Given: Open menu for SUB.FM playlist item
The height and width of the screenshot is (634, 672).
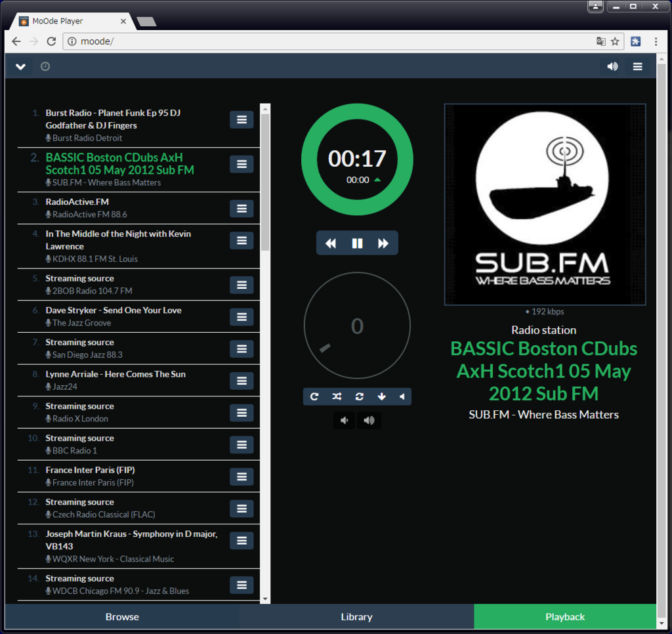Looking at the screenshot, I should [x=241, y=164].
